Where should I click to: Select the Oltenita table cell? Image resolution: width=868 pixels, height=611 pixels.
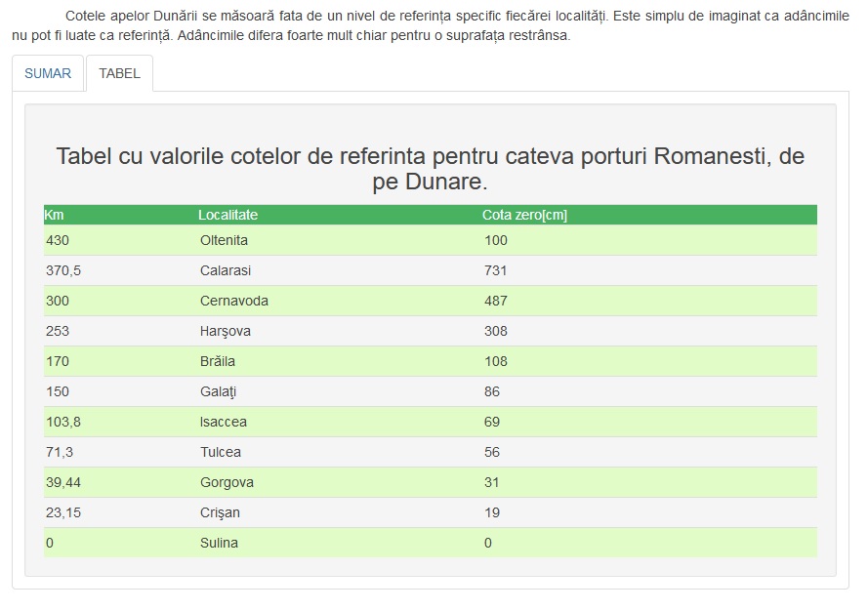tap(224, 240)
